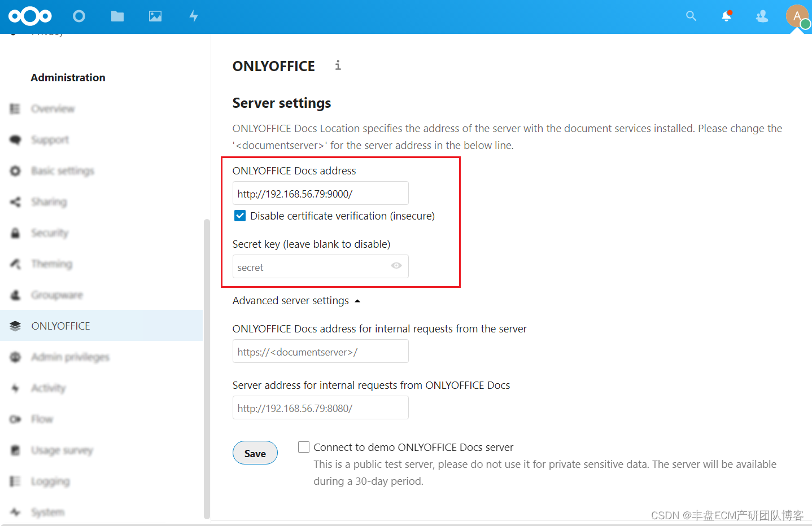This screenshot has width=812, height=526.
Task: Enable Connect to demo ONLYOFFICE Docs server
Action: click(304, 447)
